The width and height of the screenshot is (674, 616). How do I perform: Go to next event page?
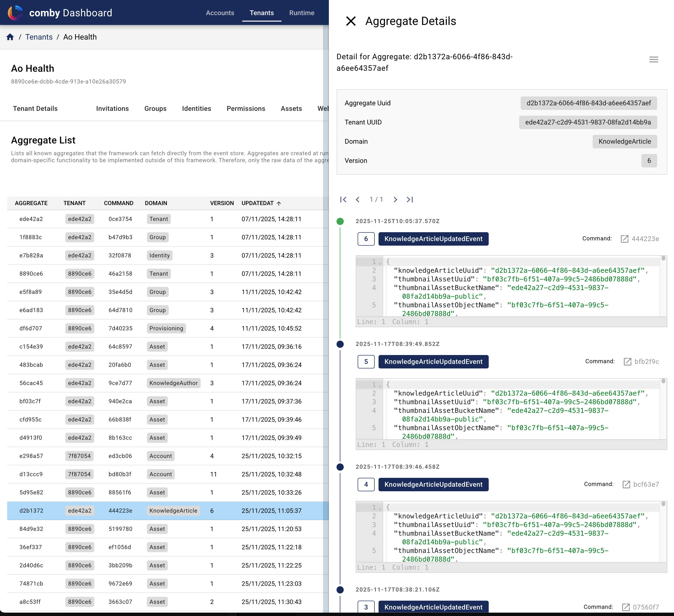tap(396, 199)
